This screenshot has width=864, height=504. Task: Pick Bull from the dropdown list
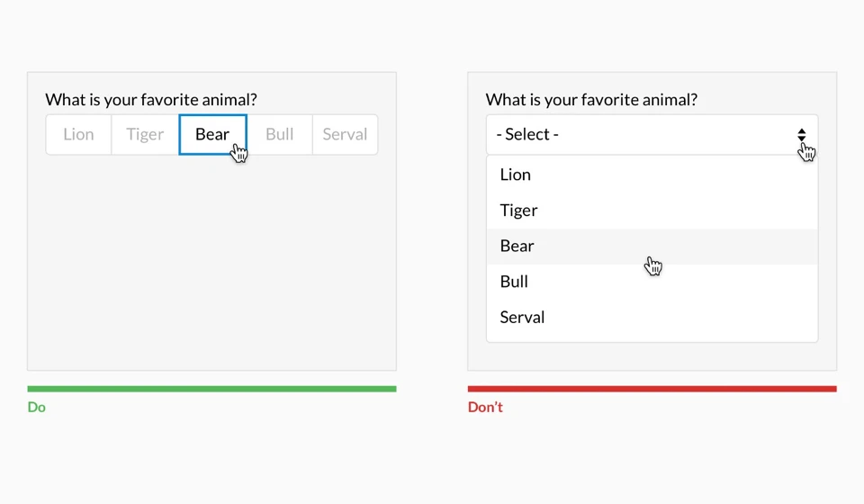(514, 282)
